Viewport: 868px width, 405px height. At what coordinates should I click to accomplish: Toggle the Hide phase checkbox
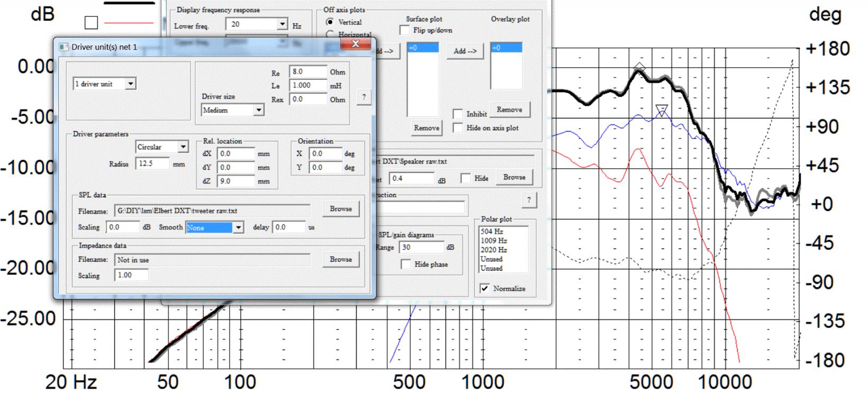[406, 264]
